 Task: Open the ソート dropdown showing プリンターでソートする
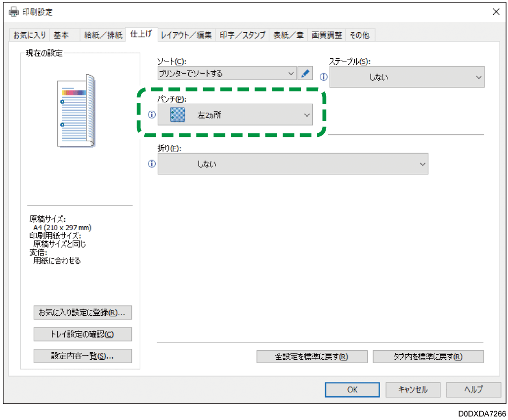coord(226,73)
